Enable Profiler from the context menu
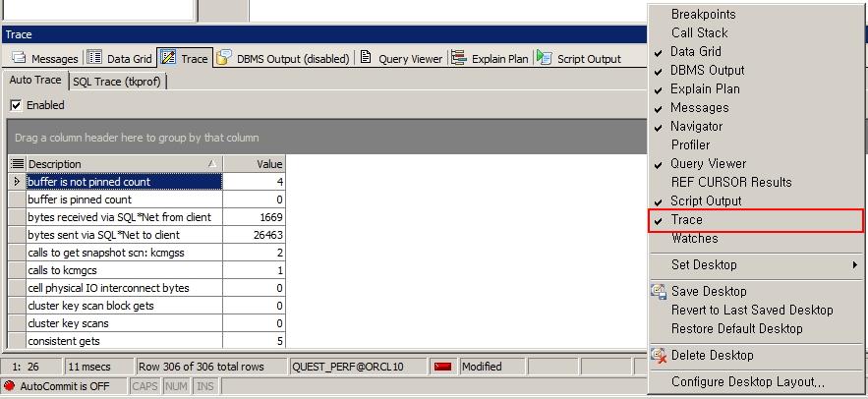868x399 pixels. point(690,145)
